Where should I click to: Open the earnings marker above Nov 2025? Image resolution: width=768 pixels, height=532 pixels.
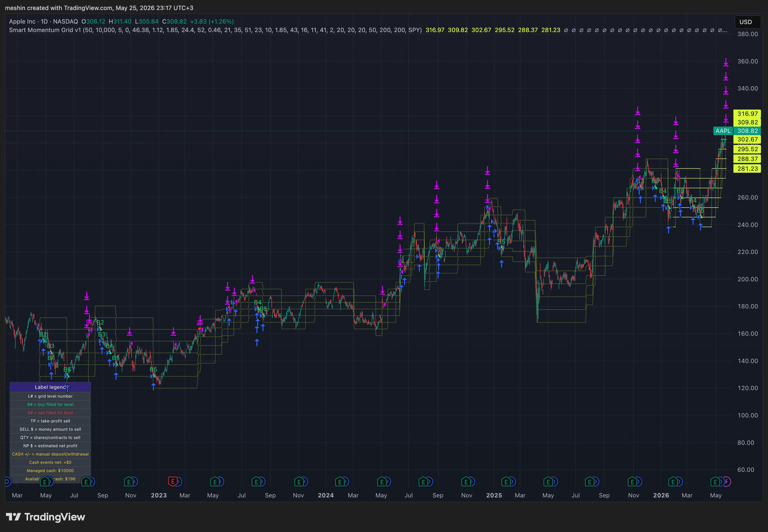pos(632,482)
